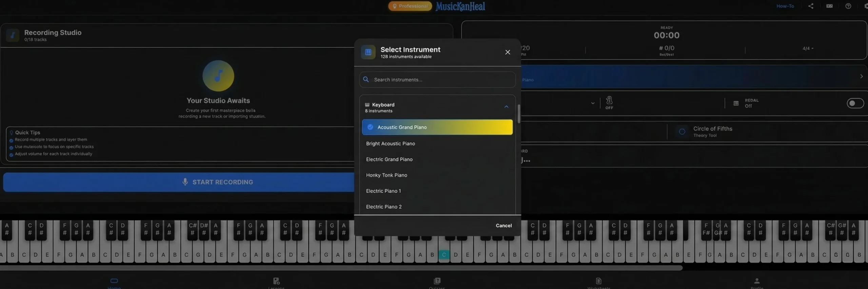Open the Worksheets tab

[598, 283]
